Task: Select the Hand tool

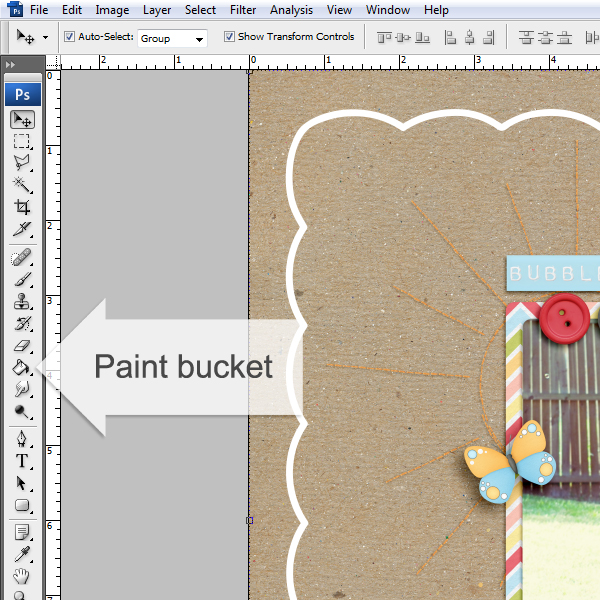Action: 21,576
